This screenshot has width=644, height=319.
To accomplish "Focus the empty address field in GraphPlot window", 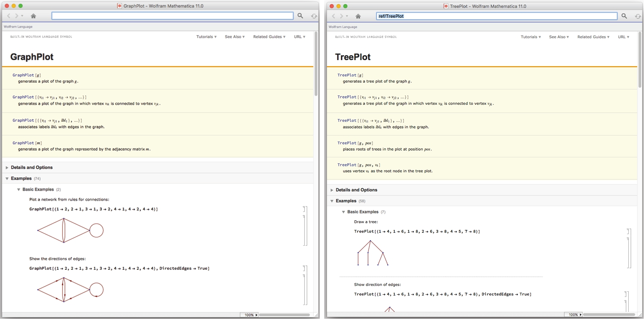I will click(173, 16).
